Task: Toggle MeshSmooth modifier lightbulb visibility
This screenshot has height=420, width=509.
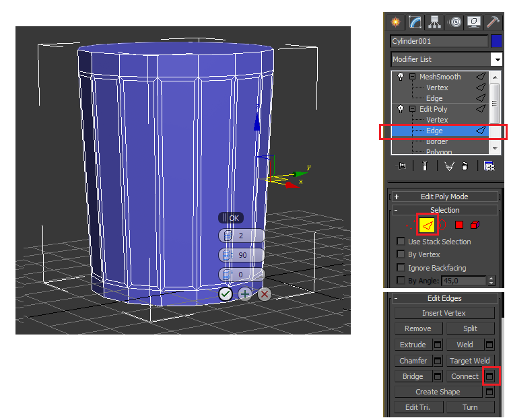Action: coord(401,77)
